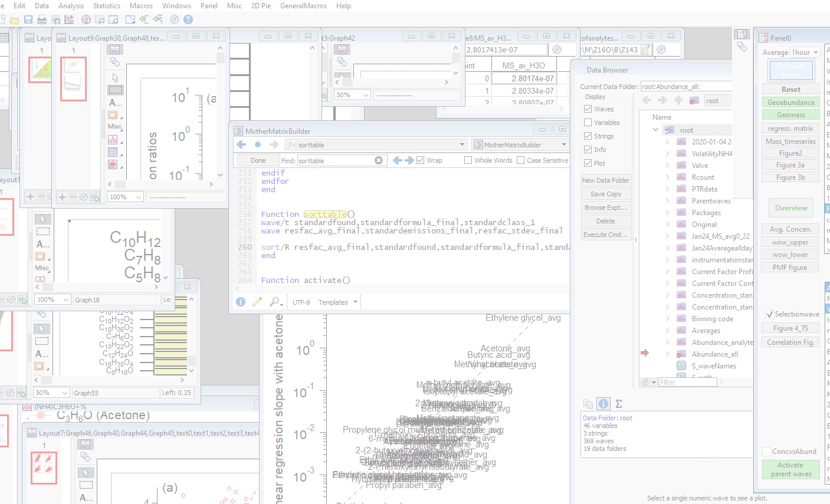The width and height of the screenshot is (830, 504).
Task: Click the Filter field in Data Browser
Action: pyautogui.click(x=688, y=383)
